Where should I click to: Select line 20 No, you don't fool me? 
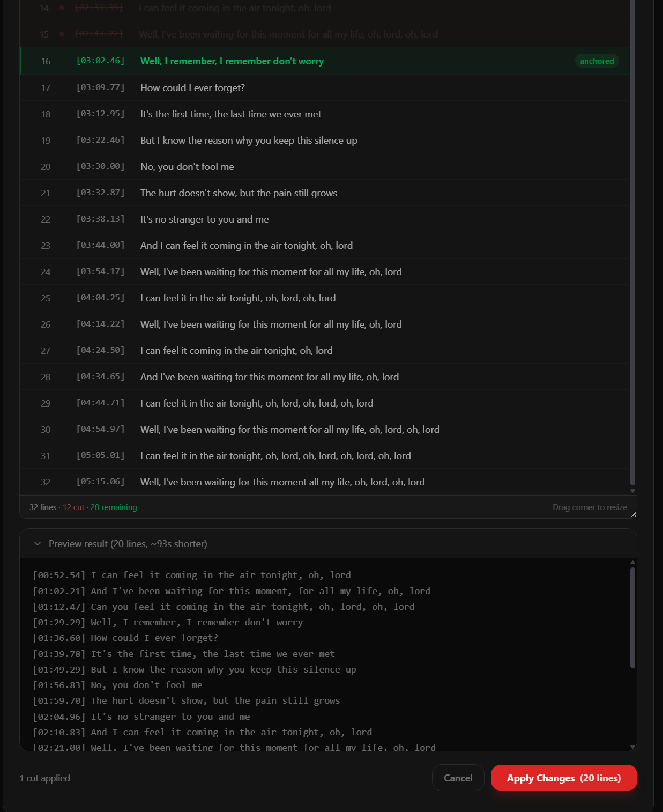(325, 166)
